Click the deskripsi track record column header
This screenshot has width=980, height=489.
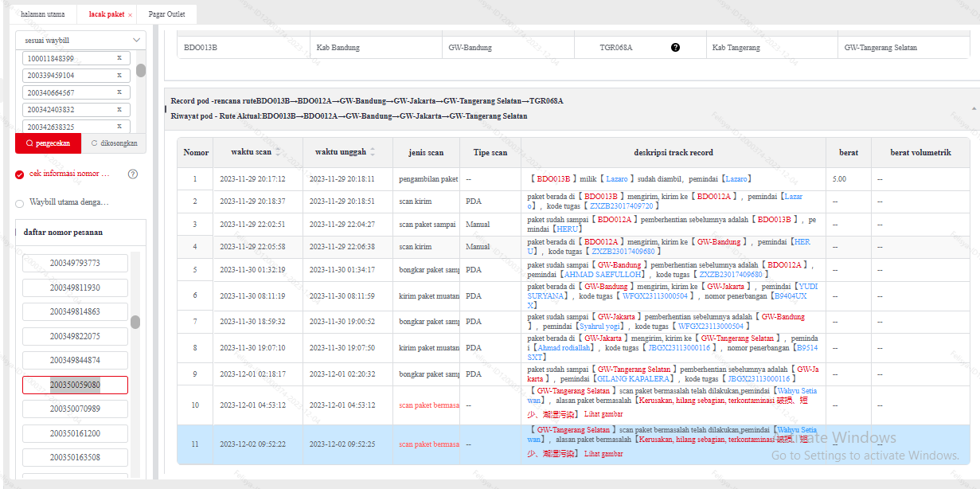point(674,152)
